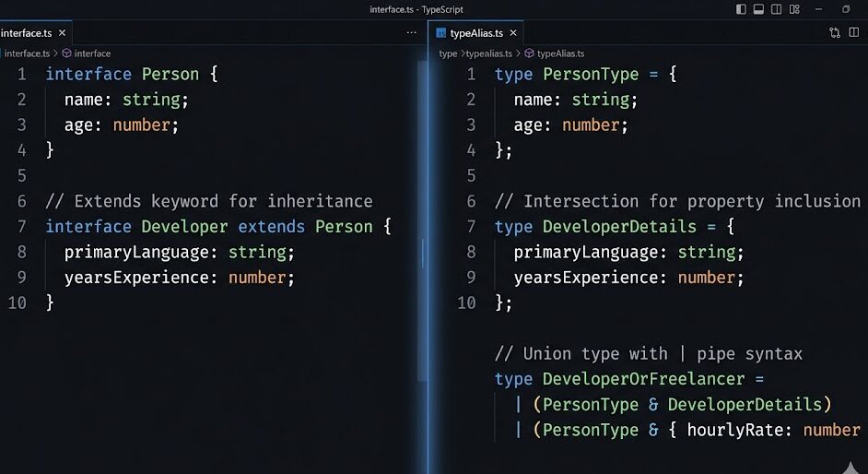868x474 pixels.
Task: Click 'primaryLanguage: string;' in typeAlias.ts
Action: click(628, 252)
